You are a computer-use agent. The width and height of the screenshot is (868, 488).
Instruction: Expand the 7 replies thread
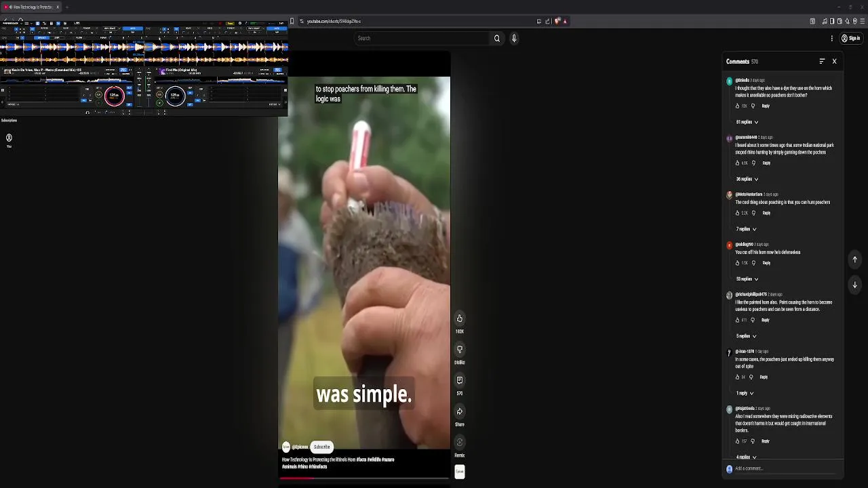(x=746, y=229)
